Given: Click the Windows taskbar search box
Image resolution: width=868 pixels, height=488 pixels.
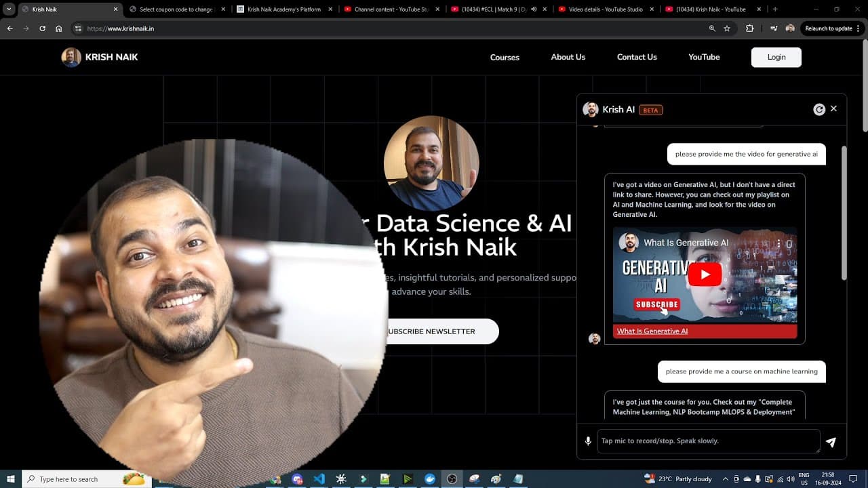Looking at the screenshot, I should pyautogui.click(x=87, y=479).
